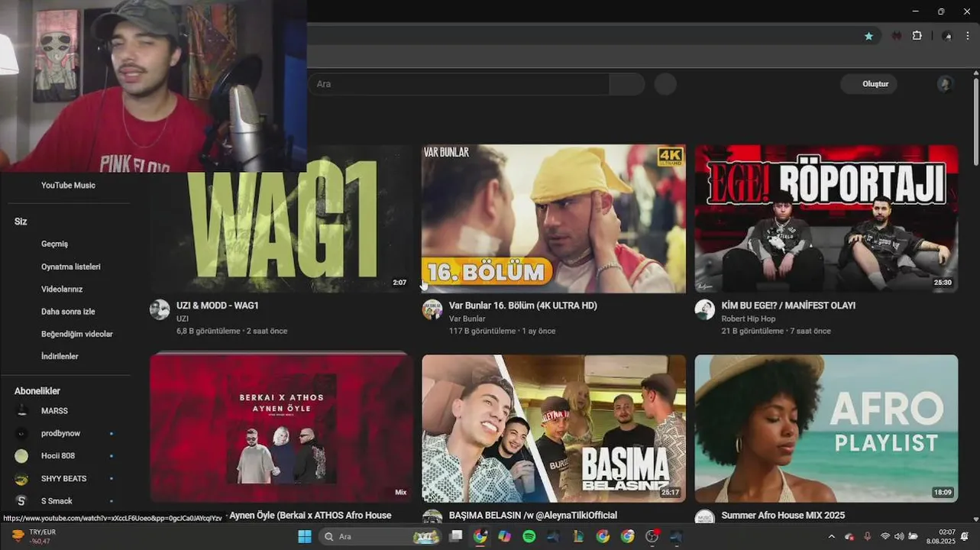This screenshot has height=550, width=980.
Task: Click the UZI channel avatar
Action: (160, 309)
